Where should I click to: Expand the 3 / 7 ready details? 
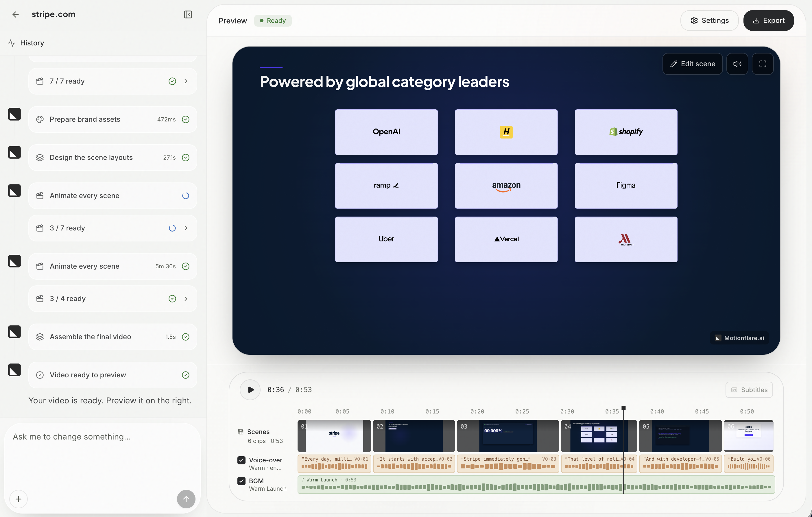[186, 228]
